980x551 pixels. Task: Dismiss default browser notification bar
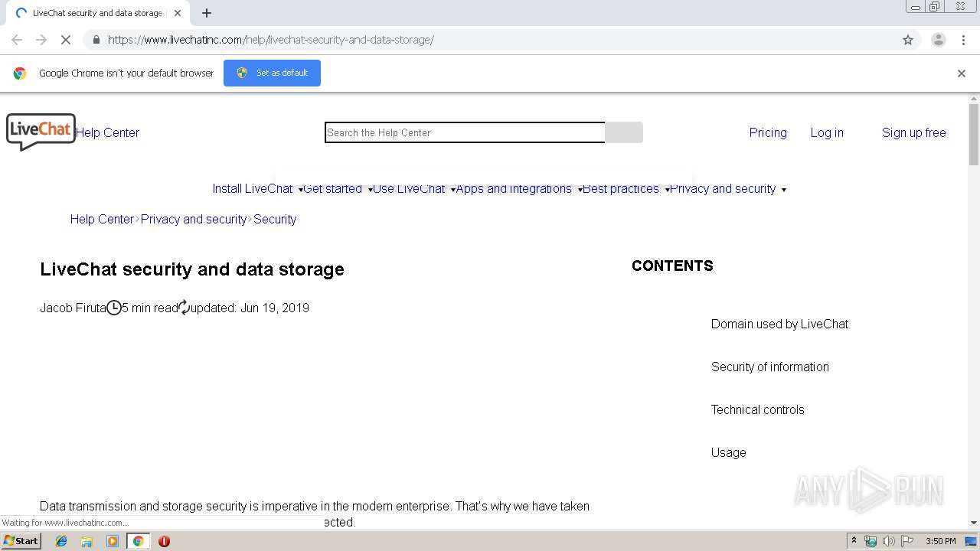[962, 73]
